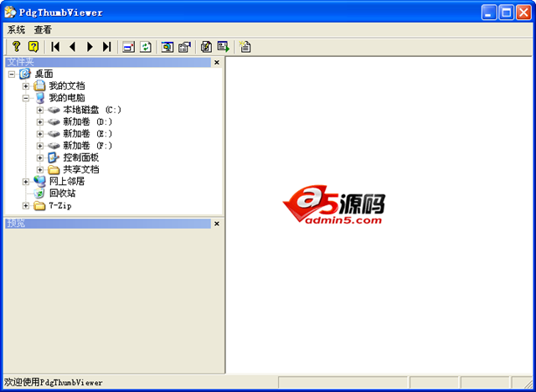The width and height of the screenshot is (536, 392).
Task: Click the status bar text 欢迎使用PdgThumbViewer
Action: [x=53, y=382]
